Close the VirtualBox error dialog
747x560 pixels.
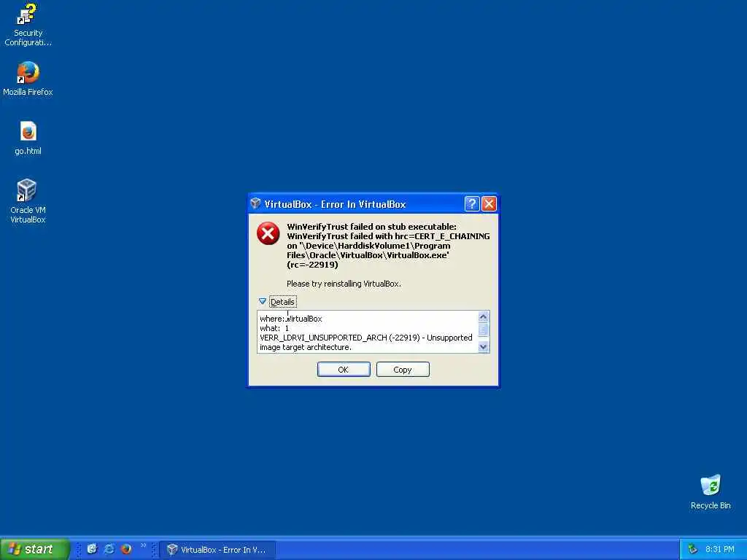(x=489, y=204)
